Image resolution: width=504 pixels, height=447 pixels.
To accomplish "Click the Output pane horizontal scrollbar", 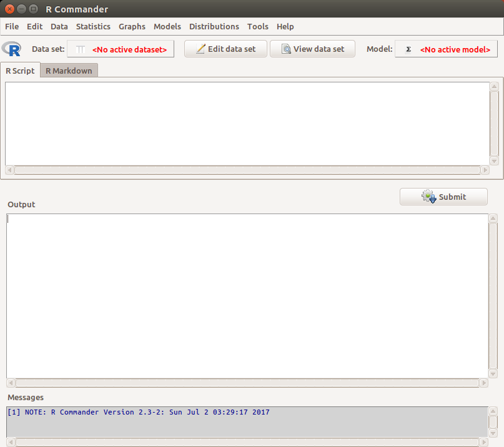I will tap(247, 383).
